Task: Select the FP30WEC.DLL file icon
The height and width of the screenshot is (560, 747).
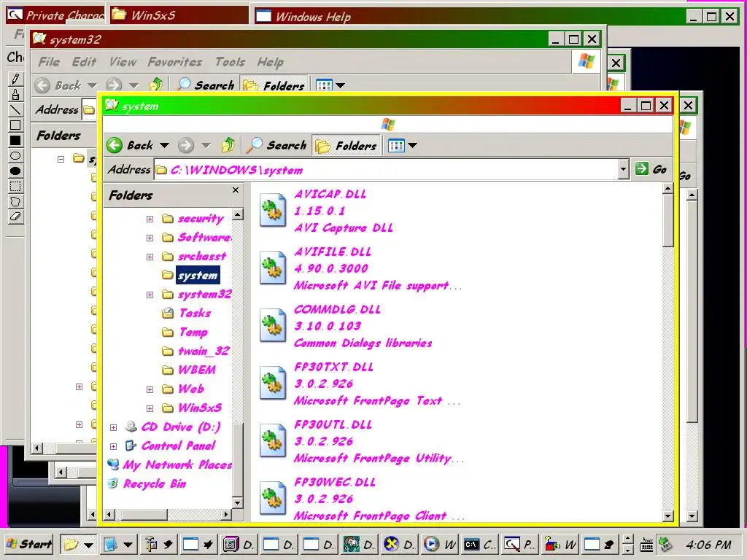Action: click(273, 498)
